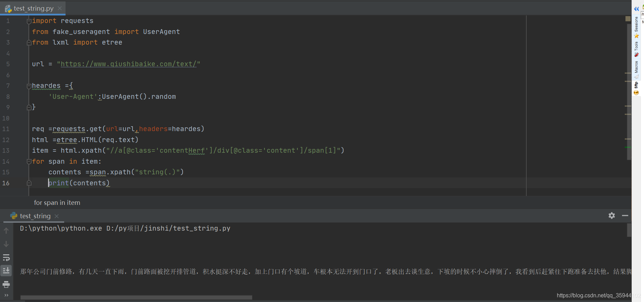Click the Sftp smiley icon
This screenshot has height=302, width=644.
click(636, 93)
